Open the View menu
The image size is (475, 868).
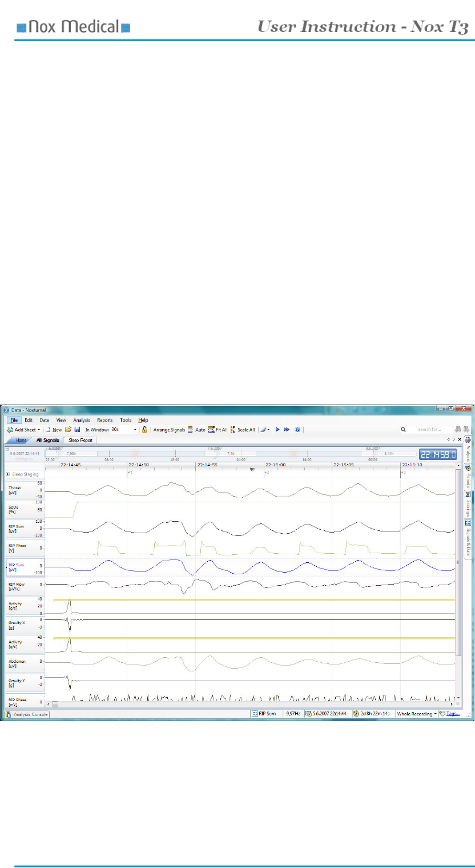pyautogui.click(x=61, y=420)
